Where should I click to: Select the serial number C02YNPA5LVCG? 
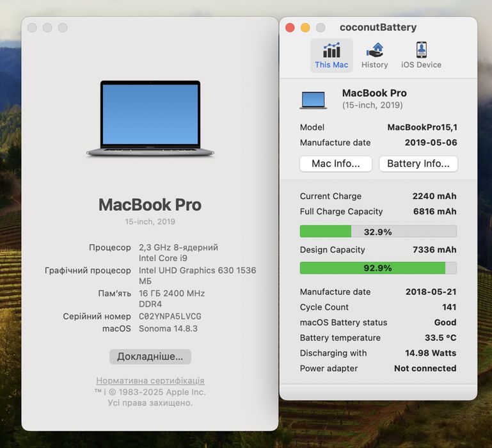click(x=170, y=316)
